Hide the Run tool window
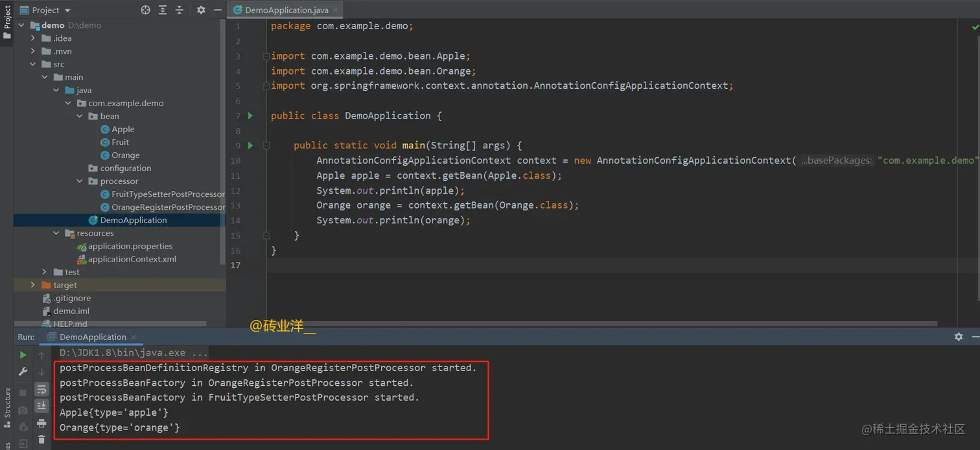This screenshot has width=980, height=450. (x=975, y=337)
